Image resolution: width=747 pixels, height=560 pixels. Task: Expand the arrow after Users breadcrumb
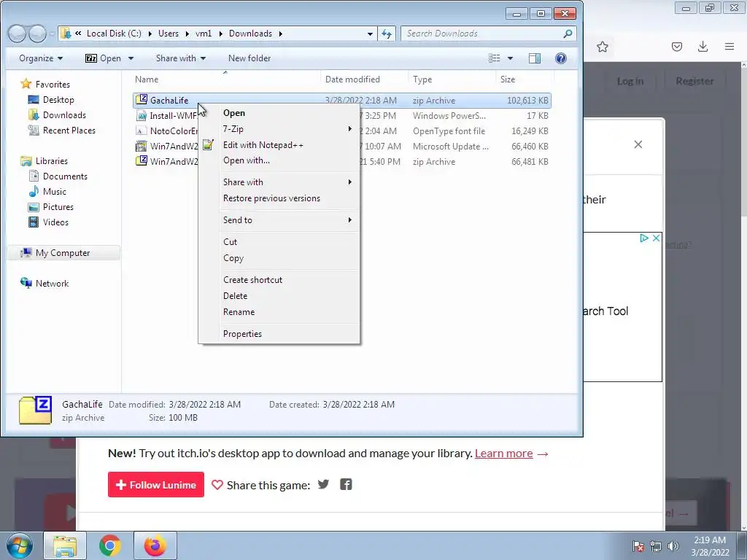tap(187, 34)
